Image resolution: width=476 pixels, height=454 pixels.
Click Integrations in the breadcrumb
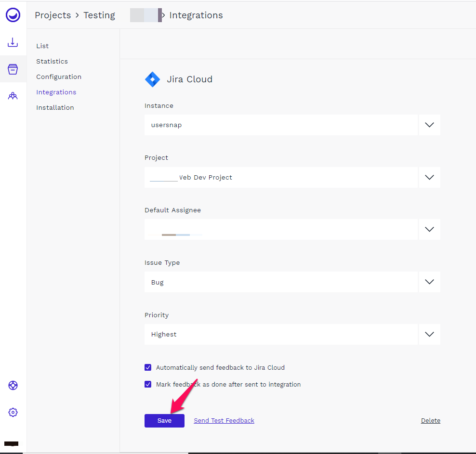(196, 15)
